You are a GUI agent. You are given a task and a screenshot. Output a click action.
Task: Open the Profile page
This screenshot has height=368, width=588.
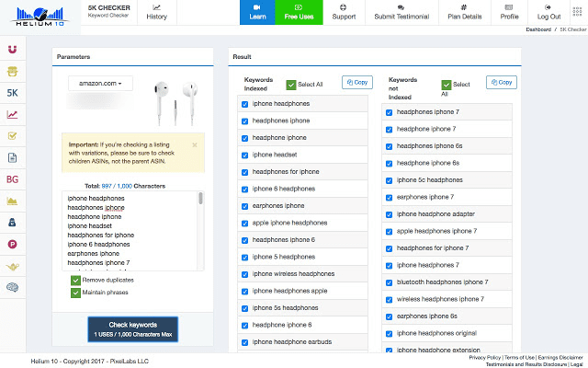coord(509,12)
